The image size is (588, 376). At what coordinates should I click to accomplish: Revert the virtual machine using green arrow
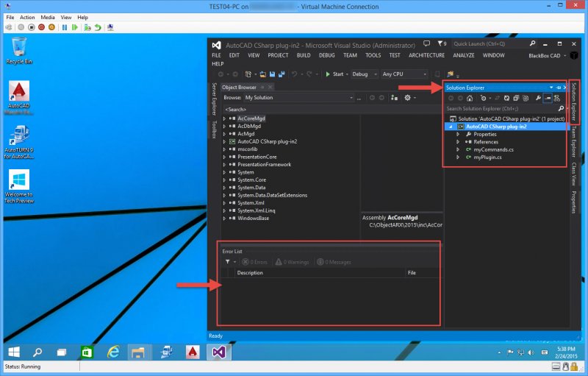point(98,27)
